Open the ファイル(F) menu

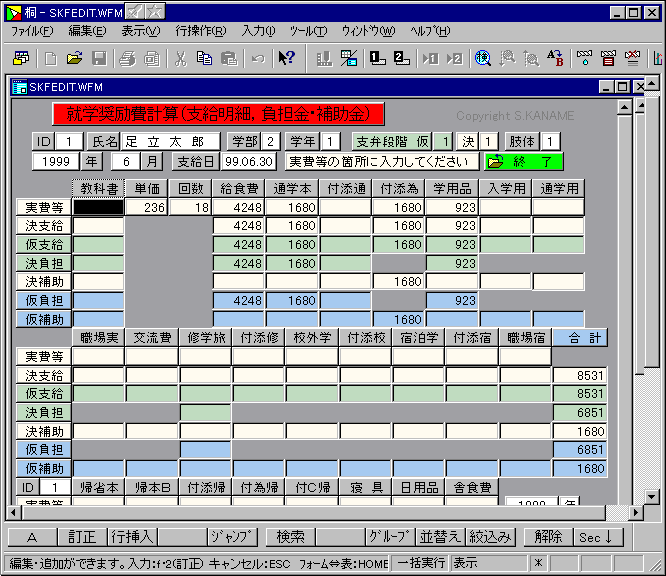32,32
